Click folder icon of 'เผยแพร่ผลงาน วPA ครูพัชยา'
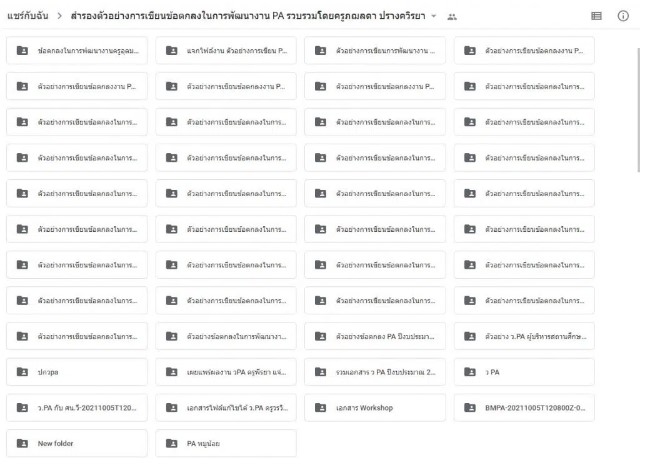 point(172,372)
